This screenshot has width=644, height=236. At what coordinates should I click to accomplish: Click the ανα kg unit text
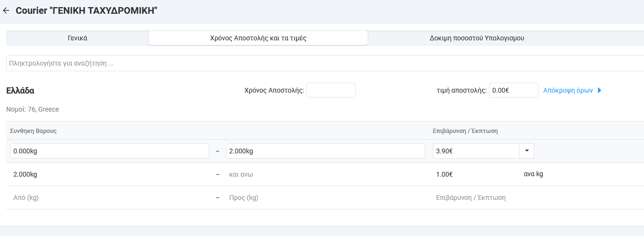[x=533, y=174]
